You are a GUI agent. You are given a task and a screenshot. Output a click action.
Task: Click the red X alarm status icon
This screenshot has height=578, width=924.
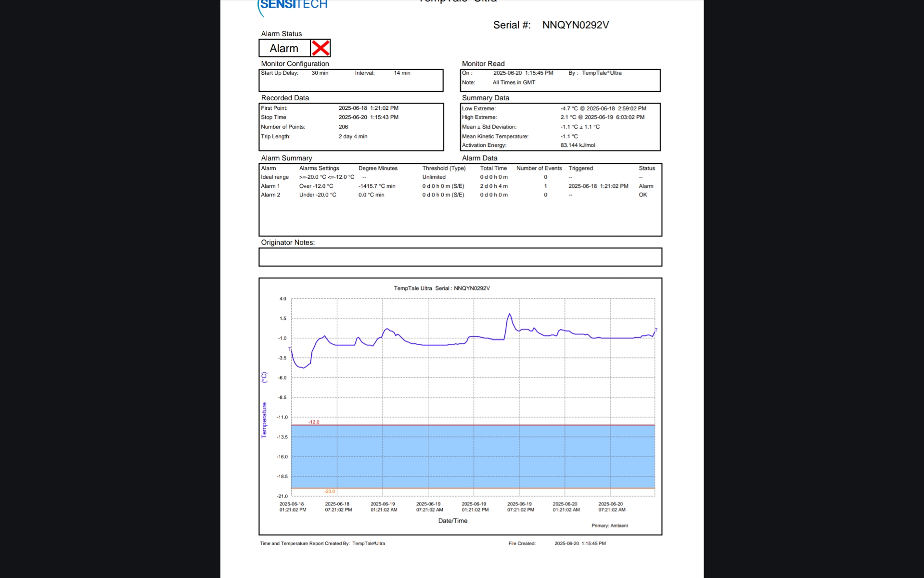(321, 48)
